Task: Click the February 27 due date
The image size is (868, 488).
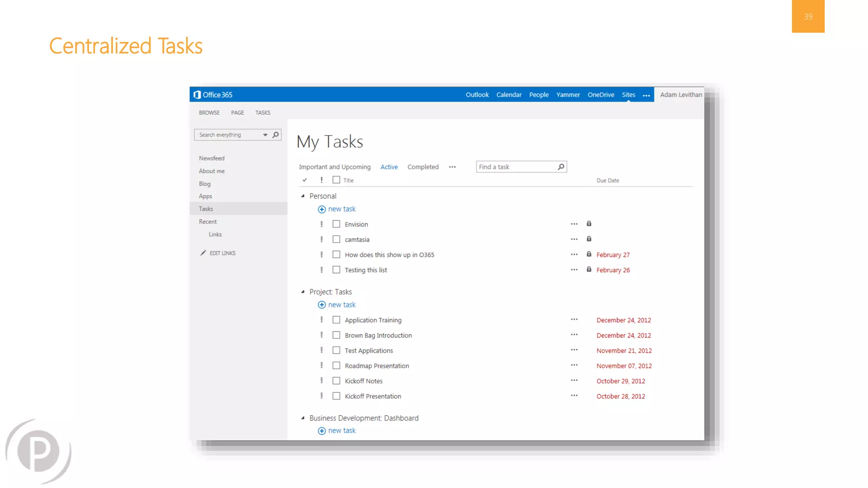Action: click(x=613, y=255)
